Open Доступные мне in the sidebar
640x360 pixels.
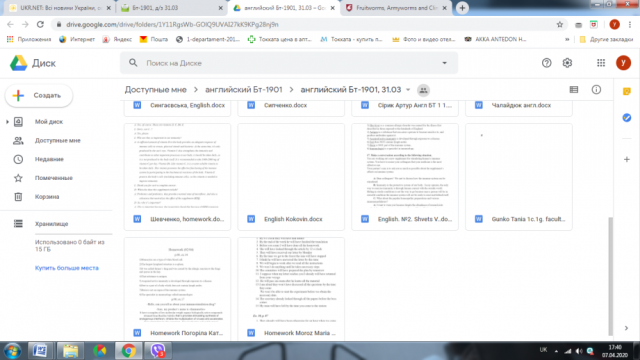58,140
